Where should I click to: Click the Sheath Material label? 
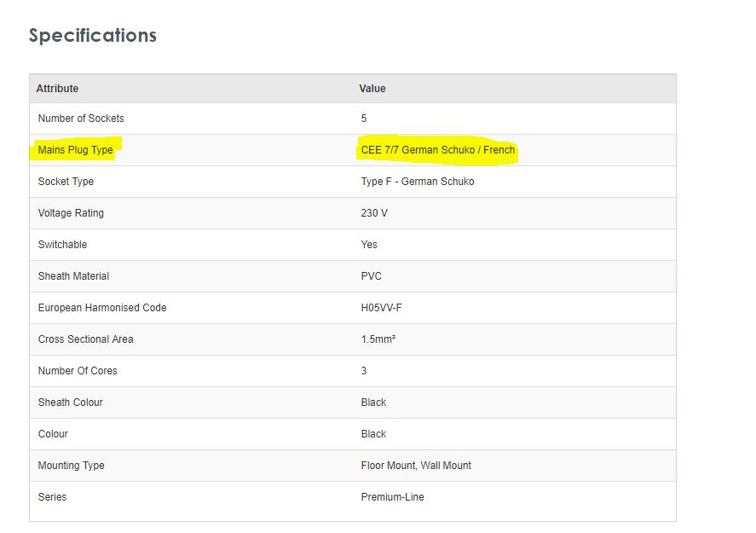[x=73, y=276]
